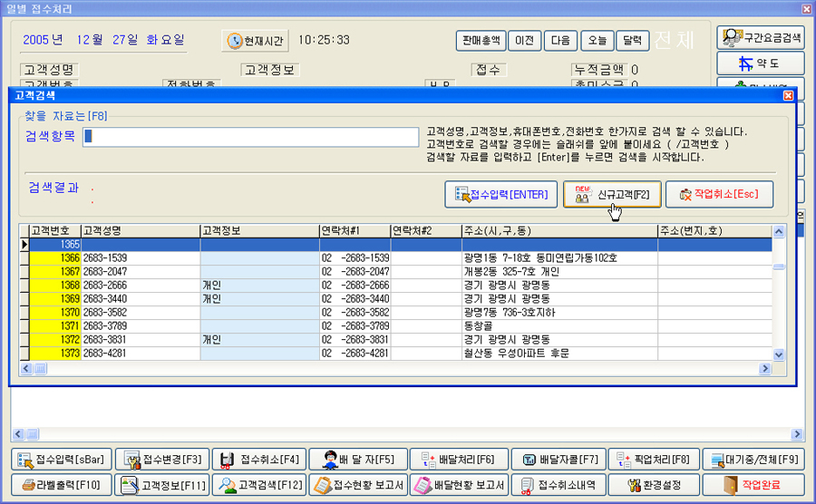Click address 광명7동 736-3호지하
The height and width of the screenshot is (504, 816).
click(559, 313)
